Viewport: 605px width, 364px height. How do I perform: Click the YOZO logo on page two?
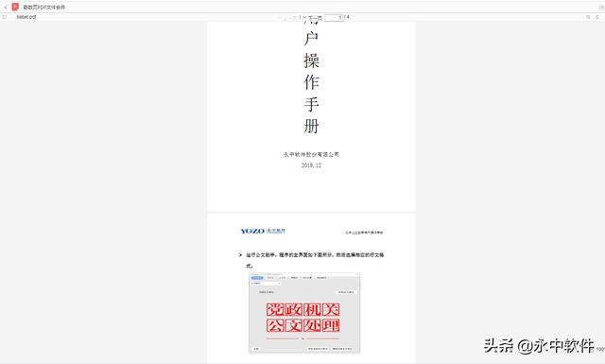(x=263, y=231)
